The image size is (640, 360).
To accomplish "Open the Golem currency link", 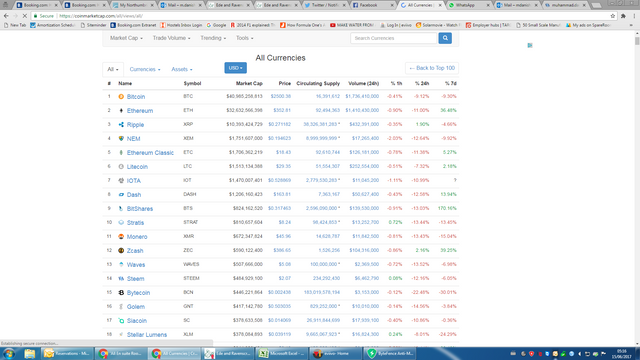I will tap(136, 307).
